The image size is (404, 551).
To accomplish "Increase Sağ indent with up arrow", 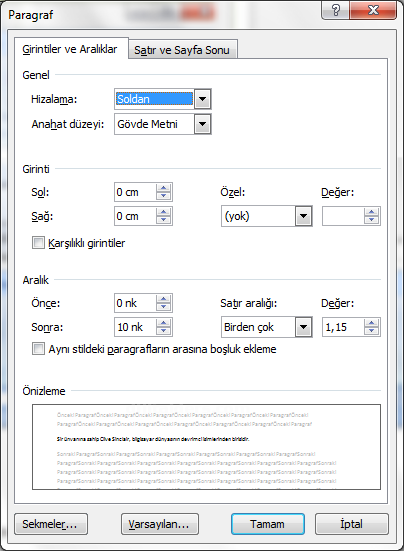I will pyautogui.click(x=163, y=212).
